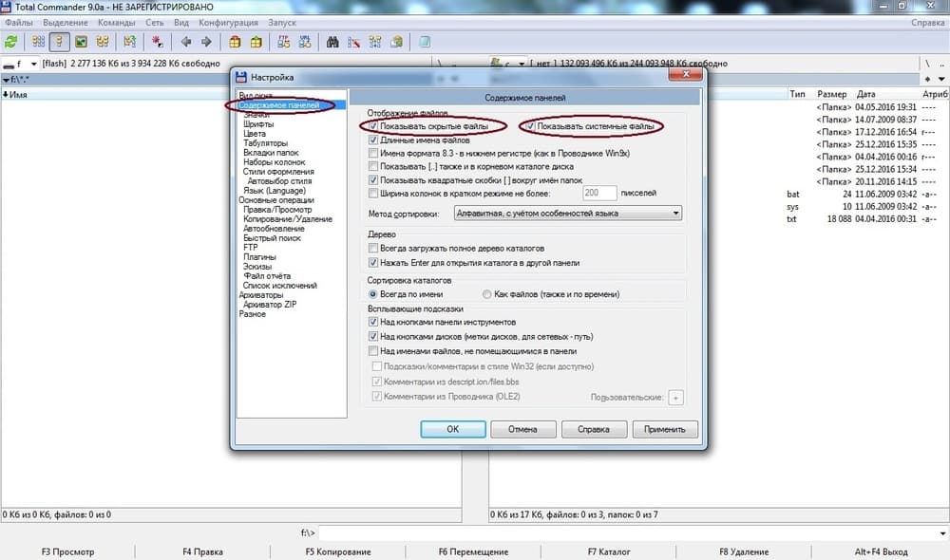This screenshot has width=950, height=560.
Task: Click the copy names toolbar icon
Action: click(x=397, y=42)
